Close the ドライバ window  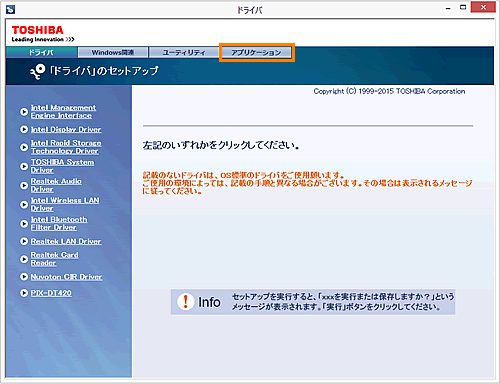[x=483, y=7]
